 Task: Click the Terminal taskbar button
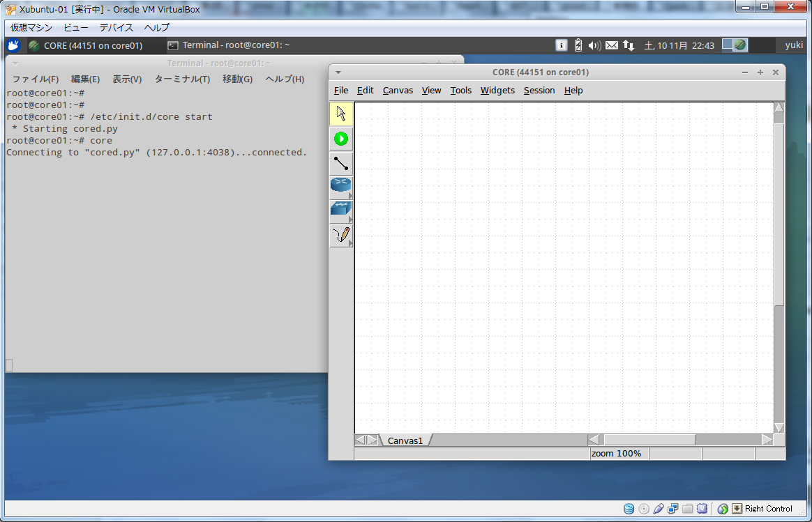tap(229, 45)
